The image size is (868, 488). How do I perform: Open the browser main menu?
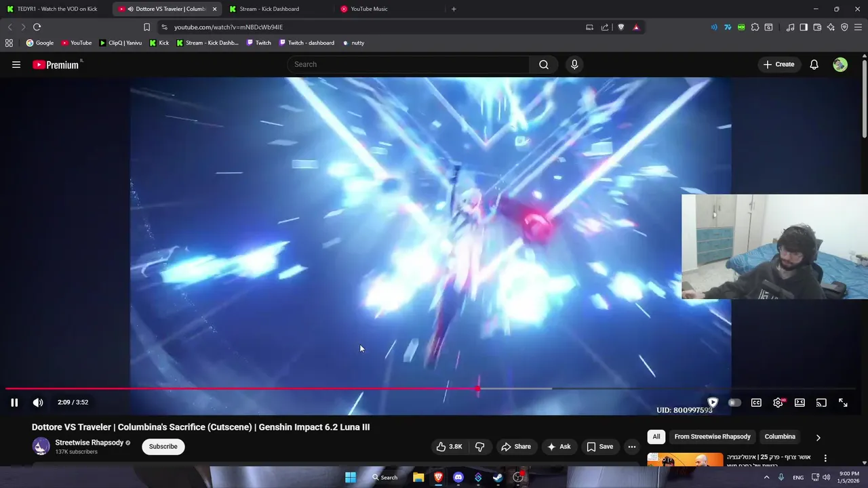859,27
